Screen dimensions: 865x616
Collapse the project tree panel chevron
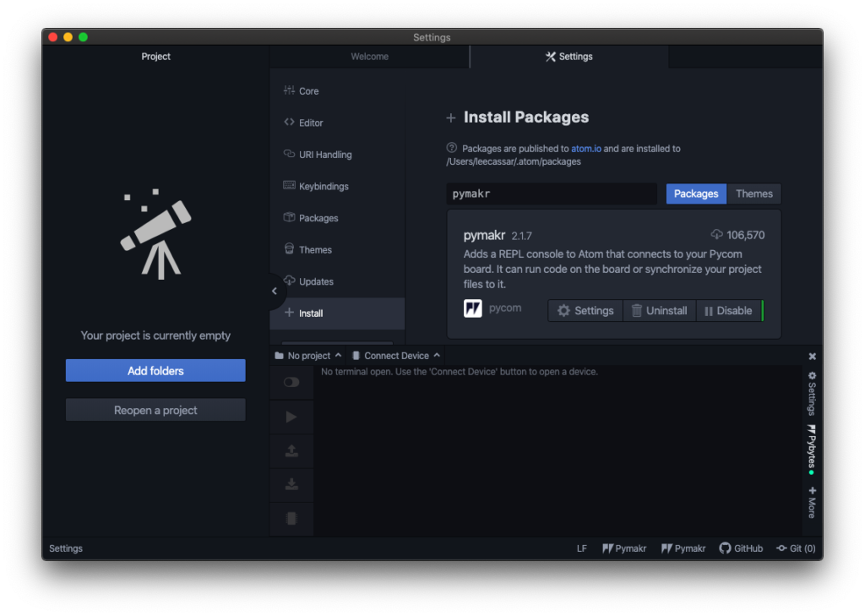coord(275,291)
